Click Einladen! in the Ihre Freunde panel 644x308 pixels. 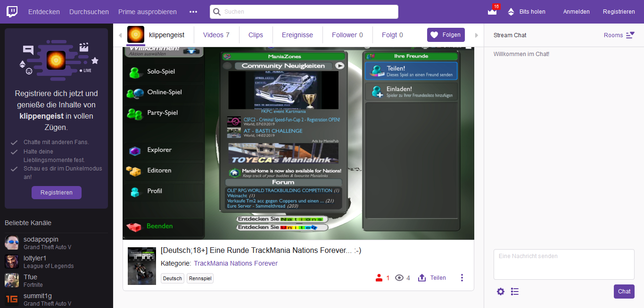tap(412, 91)
